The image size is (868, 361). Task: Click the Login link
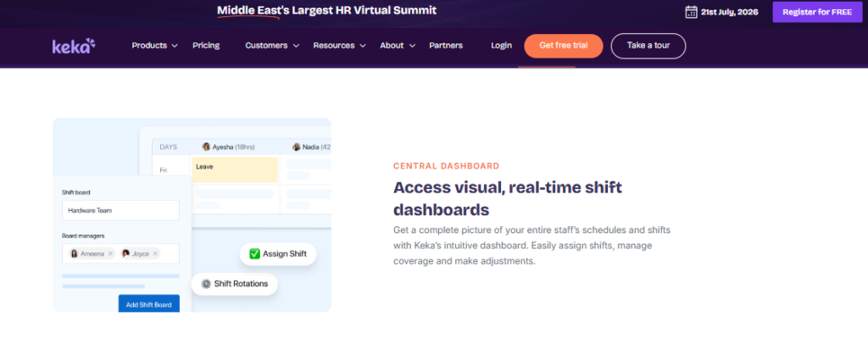point(502,46)
